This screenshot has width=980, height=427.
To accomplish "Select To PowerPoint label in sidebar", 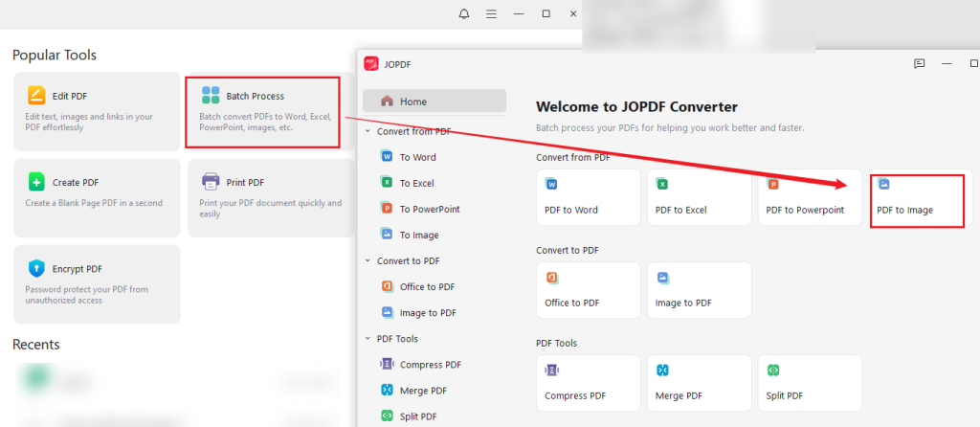I will point(430,209).
